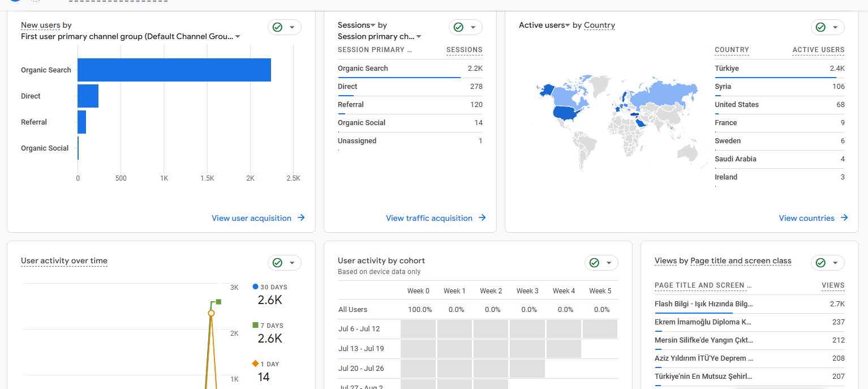
Task: Click the green check icon on Sessions card
Action: (458, 27)
